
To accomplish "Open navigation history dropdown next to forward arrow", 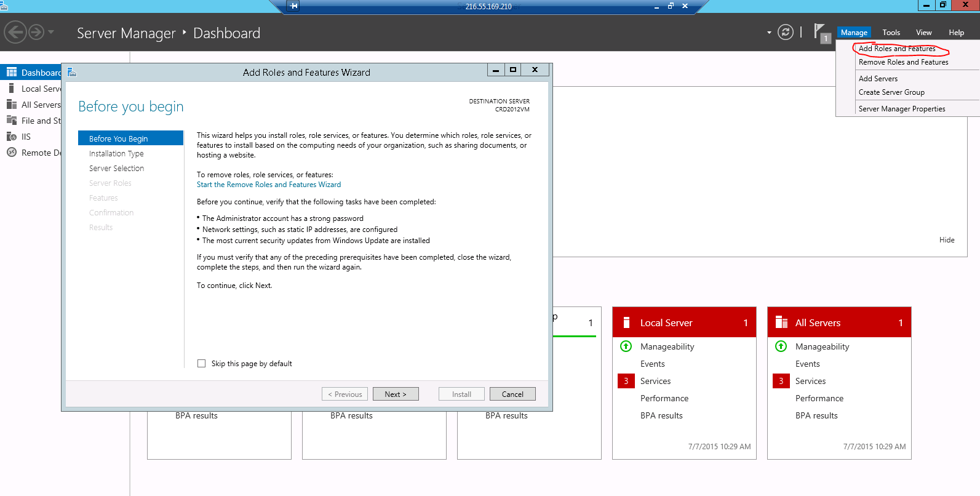I will click(x=51, y=32).
